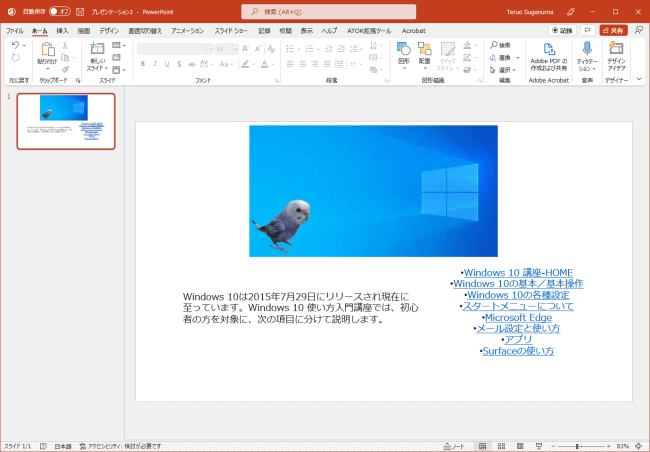Click the Record (記録) button at the ribbon's top right
The height and width of the screenshot is (452, 650).
coord(563,30)
